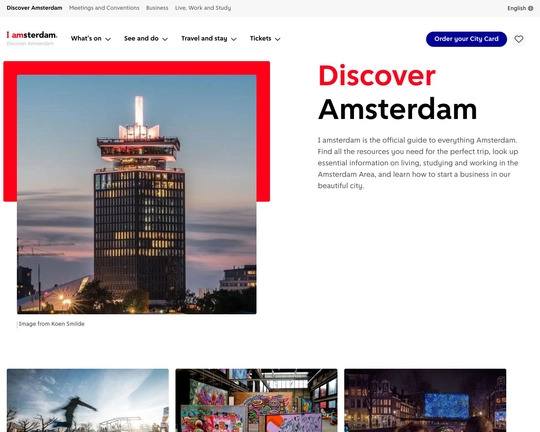The height and width of the screenshot is (432, 540).
Task: Click the black Amsterdam heading
Action: [x=398, y=109]
